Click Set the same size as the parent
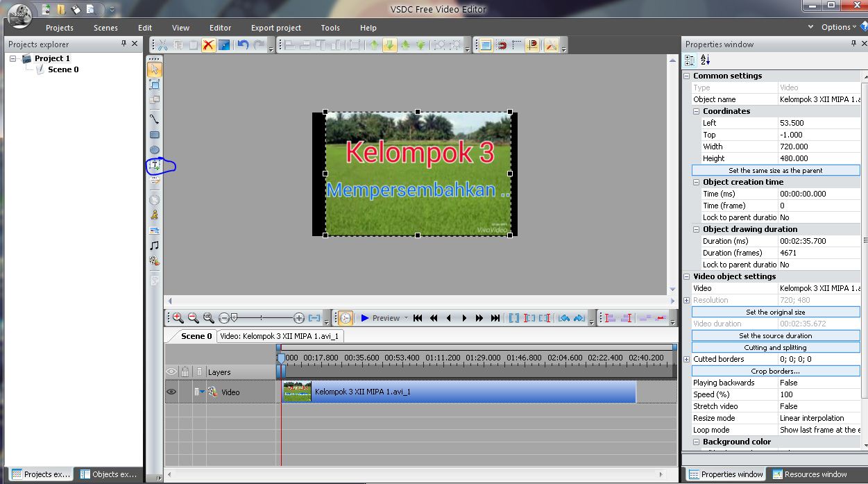 (x=776, y=170)
